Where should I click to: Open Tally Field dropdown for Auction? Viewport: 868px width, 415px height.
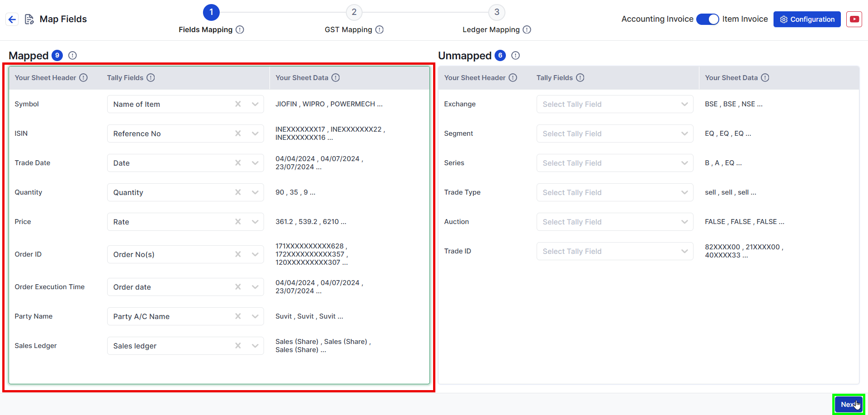coord(615,222)
